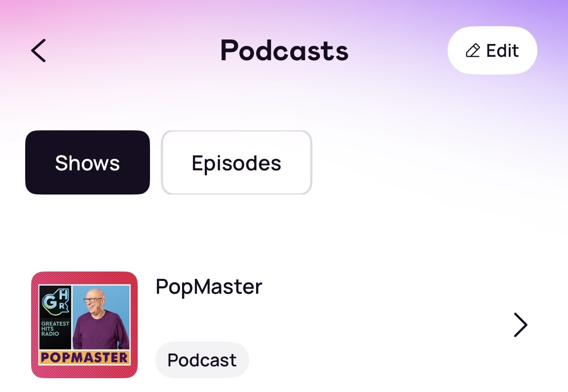Click Greatest Hits Radio text on cover
The height and width of the screenshot is (392, 568).
(55, 329)
